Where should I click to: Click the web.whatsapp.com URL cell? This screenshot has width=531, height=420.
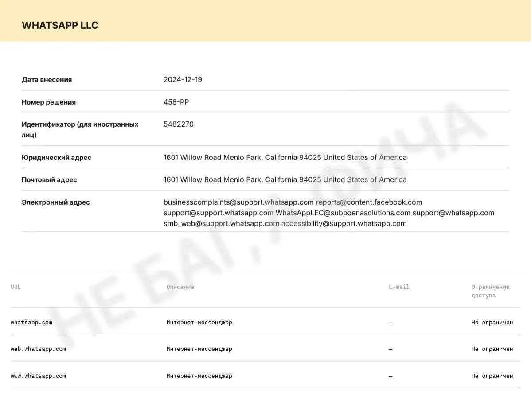point(38,349)
